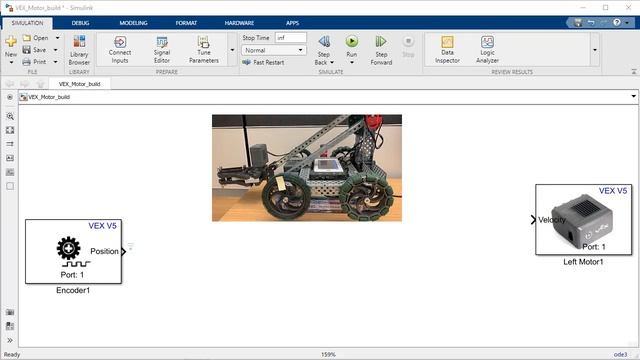This screenshot has width=640, height=360.
Task: Switch to the FORMAT tab
Action: coord(186,23)
